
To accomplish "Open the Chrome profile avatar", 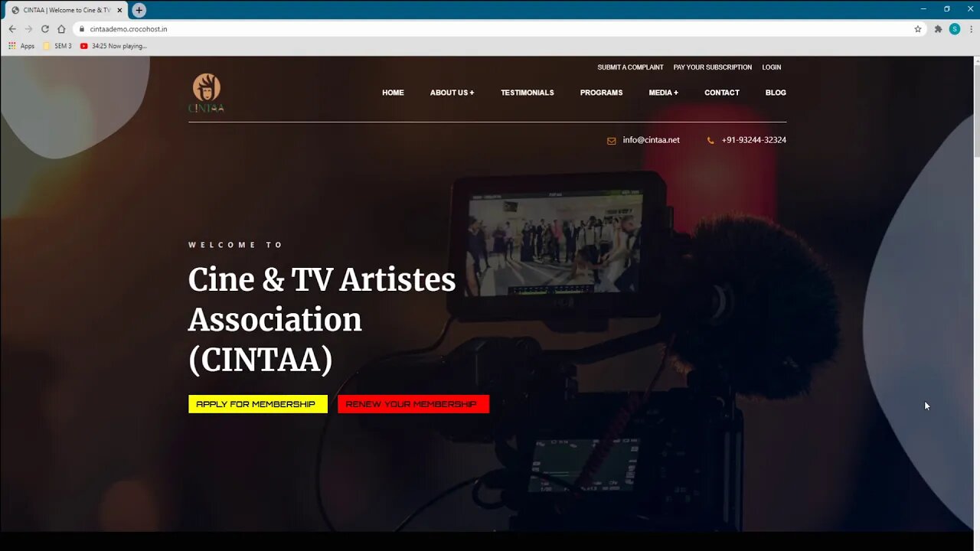I will click(955, 29).
